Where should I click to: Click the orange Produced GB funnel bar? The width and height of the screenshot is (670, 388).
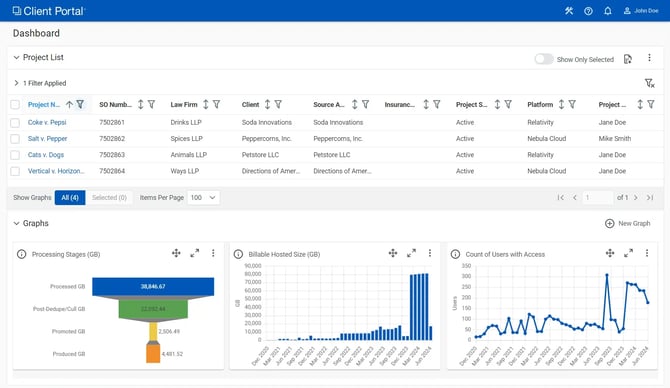tap(153, 354)
